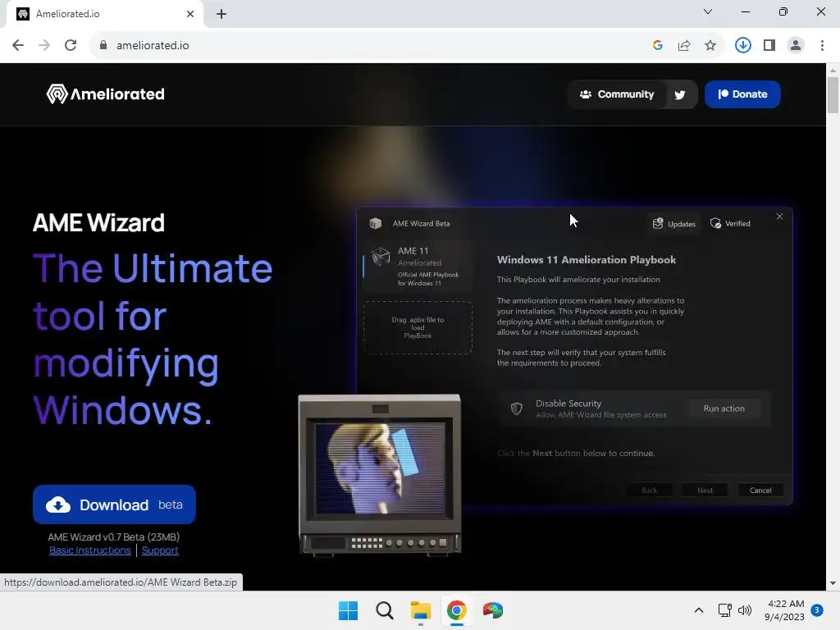Screen dimensions: 840x630
Task: Open volume tray icon
Action: click(745, 610)
